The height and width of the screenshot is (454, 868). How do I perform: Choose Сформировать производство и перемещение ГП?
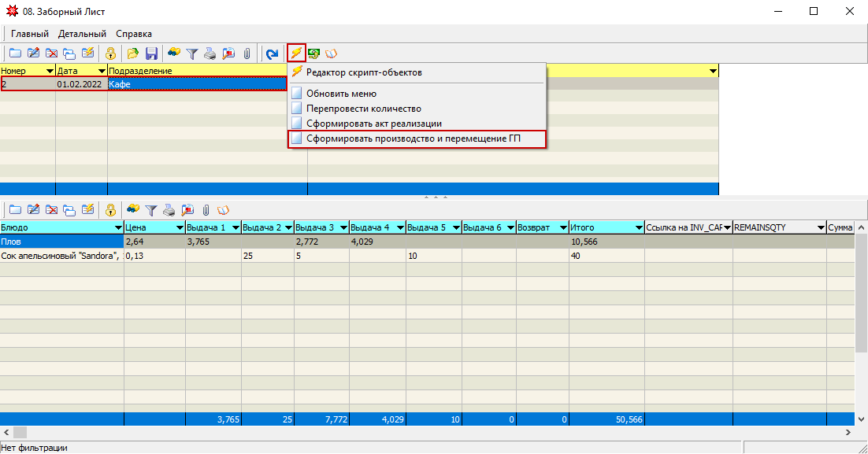click(x=413, y=138)
